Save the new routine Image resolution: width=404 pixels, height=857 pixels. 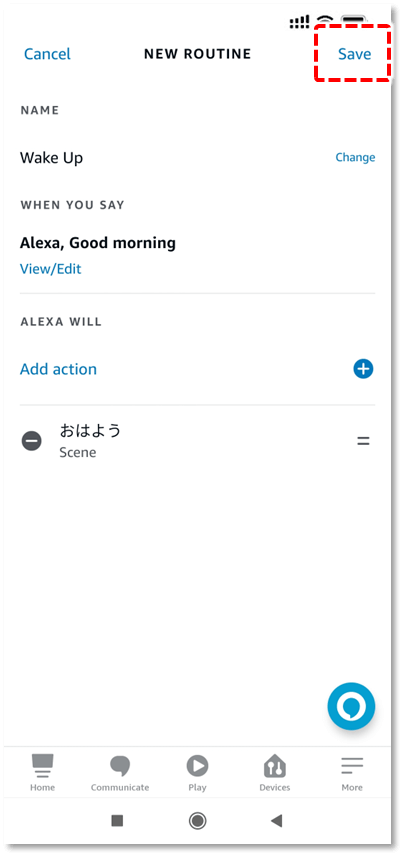(354, 54)
